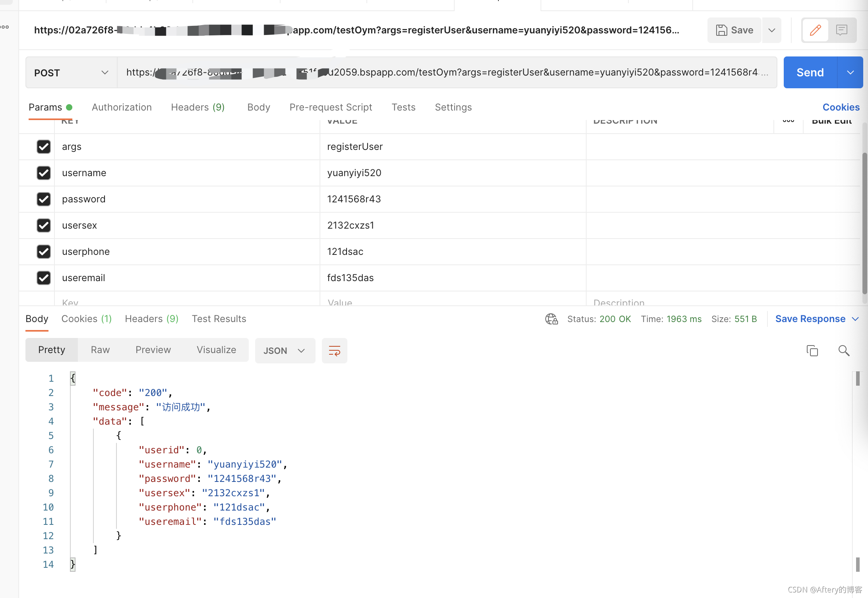Viewport: 868px width, 598px height.
Task: Open the comments icon
Action: pyautogui.click(x=841, y=30)
